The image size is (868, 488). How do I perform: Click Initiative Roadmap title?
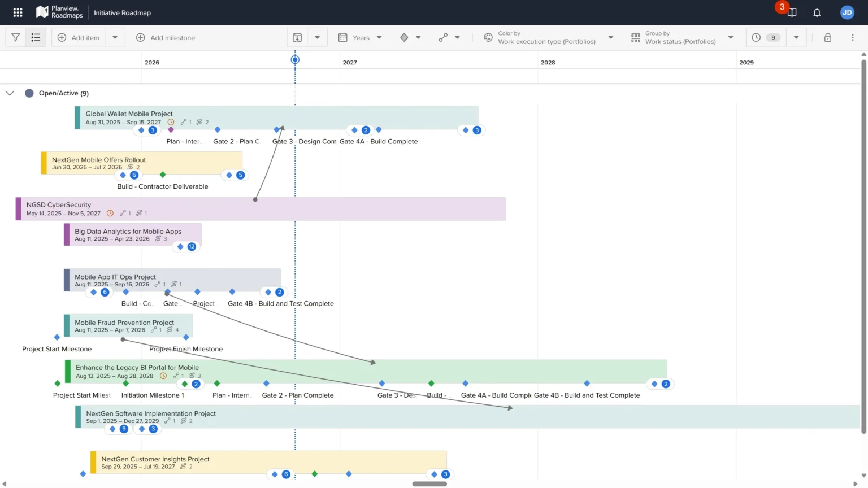122,12
